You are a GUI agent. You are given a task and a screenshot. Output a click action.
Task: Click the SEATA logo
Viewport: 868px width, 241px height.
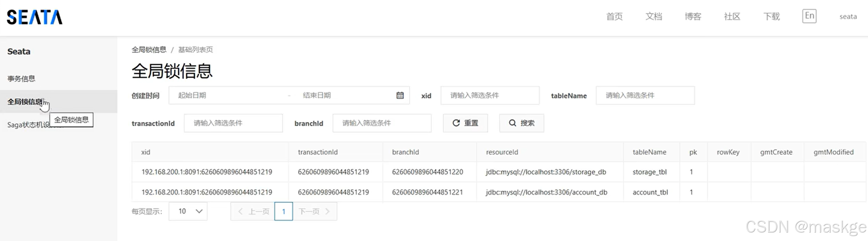(x=34, y=17)
